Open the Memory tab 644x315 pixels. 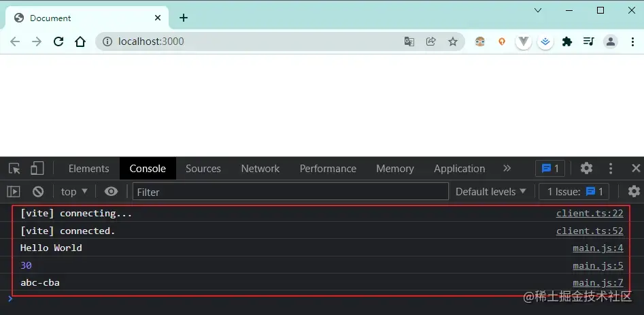coord(394,168)
